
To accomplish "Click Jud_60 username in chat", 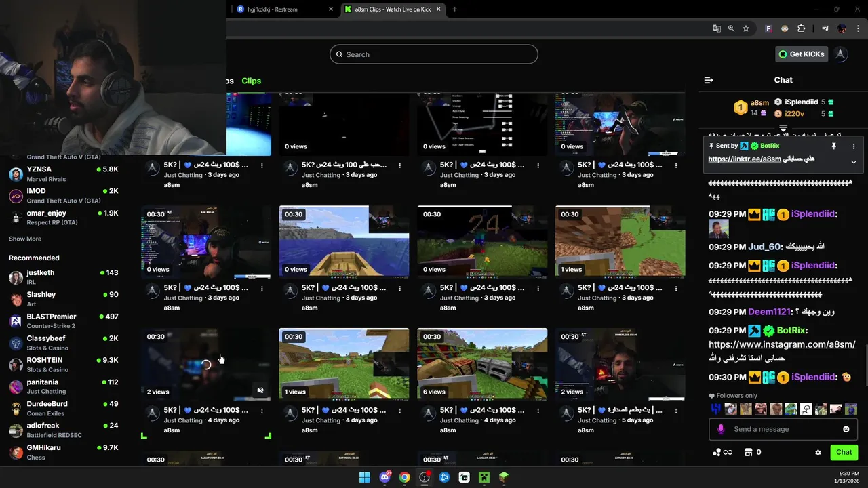I will click(x=765, y=247).
